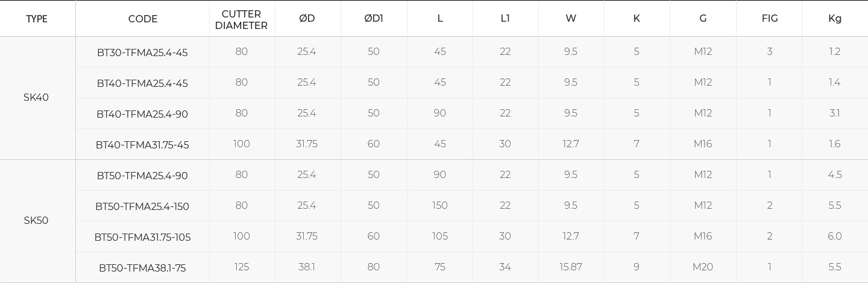868x283 pixels.
Task: Select the BT50-TFMA25.4-90 row code
Action: (x=142, y=176)
